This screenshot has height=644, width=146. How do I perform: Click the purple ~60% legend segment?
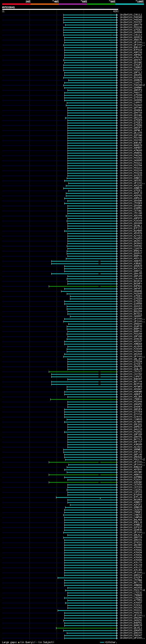(73, 4)
